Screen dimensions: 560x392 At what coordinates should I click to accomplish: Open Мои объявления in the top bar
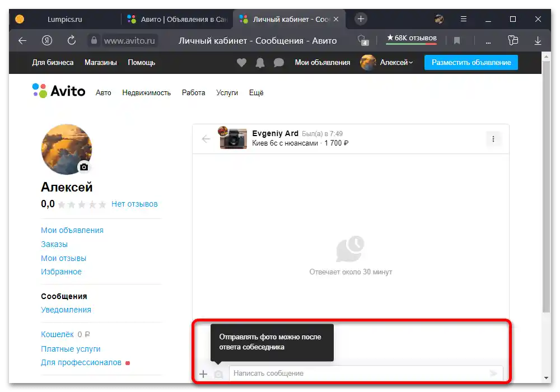coord(322,63)
